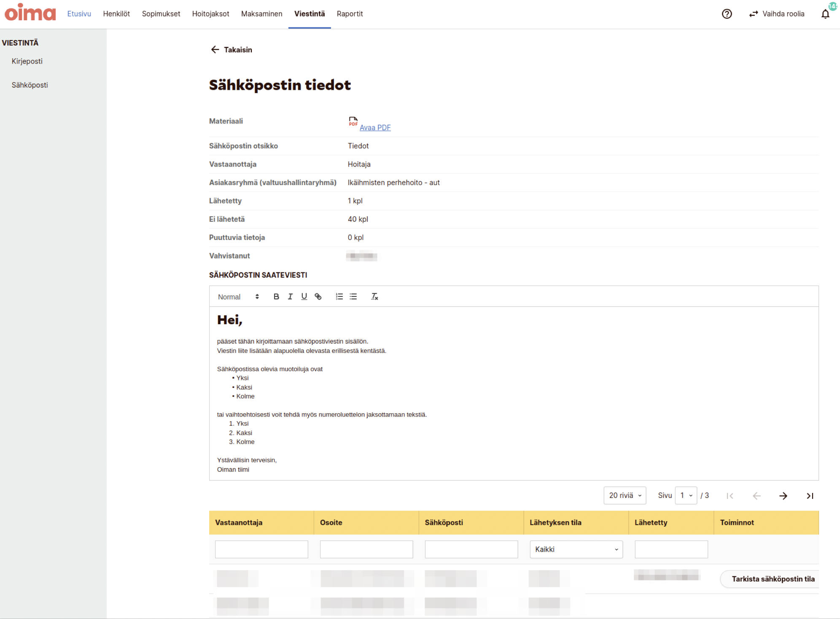The image size is (840, 619).
Task: Open the help question mark icon
Action: (x=727, y=14)
